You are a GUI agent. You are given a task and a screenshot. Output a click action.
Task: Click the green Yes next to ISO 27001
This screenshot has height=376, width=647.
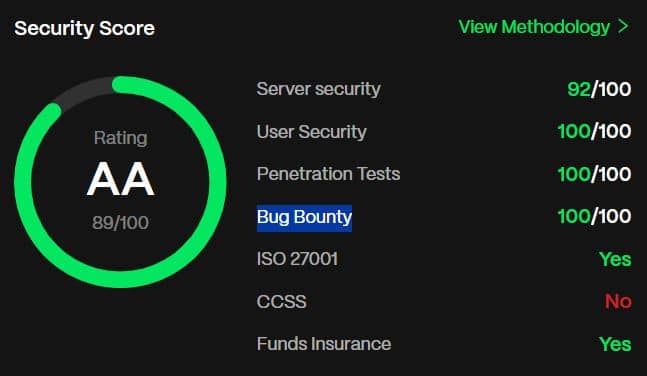[x=615, y=260]
